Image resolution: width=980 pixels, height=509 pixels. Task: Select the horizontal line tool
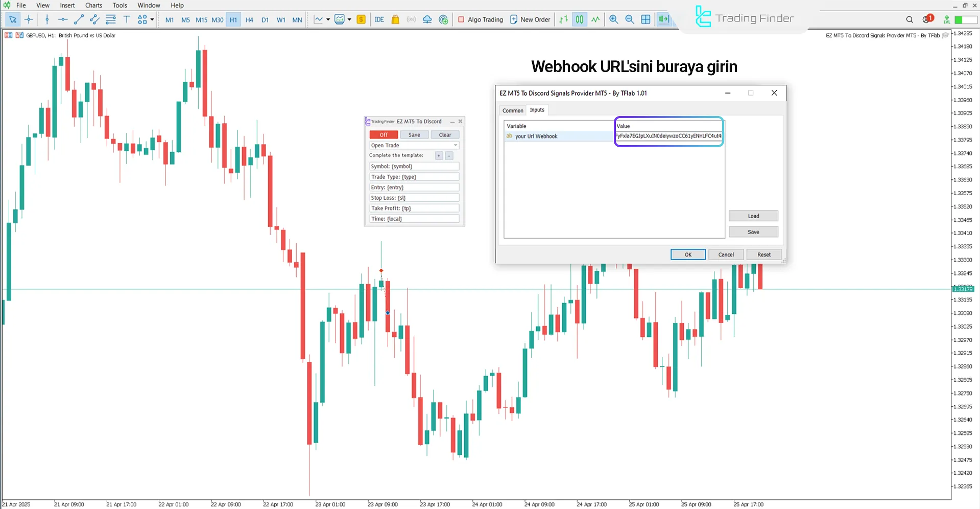(63, 19)
